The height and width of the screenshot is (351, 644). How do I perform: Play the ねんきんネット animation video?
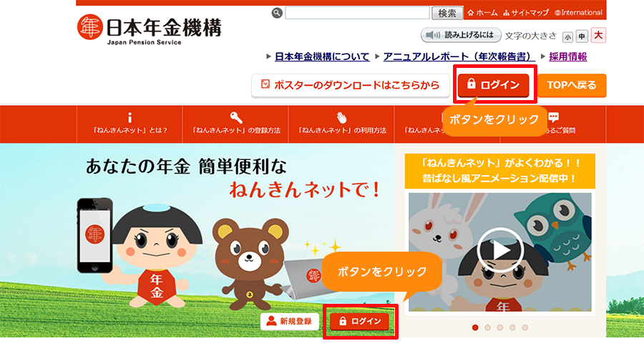click(499, 250)
